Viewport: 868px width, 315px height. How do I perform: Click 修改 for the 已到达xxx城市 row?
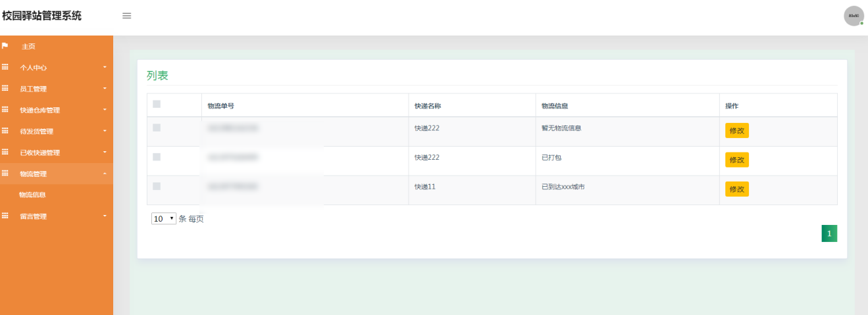tap(737, 189)
